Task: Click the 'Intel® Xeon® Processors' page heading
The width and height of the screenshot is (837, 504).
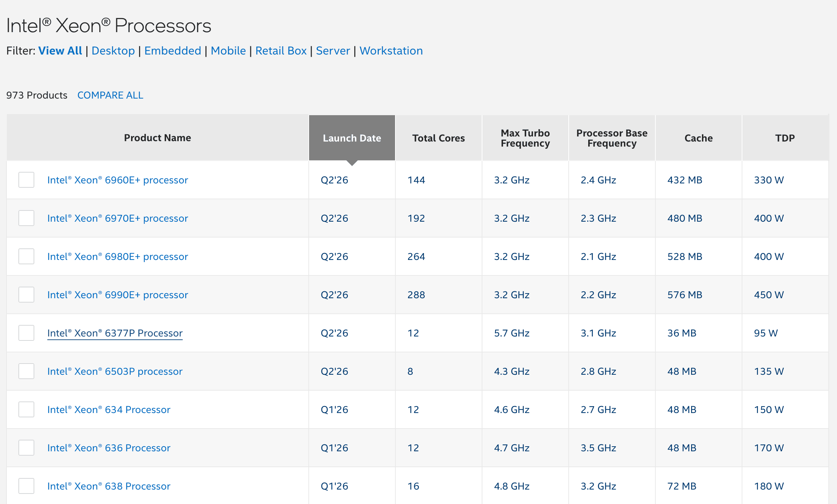Action: [109, 25]
